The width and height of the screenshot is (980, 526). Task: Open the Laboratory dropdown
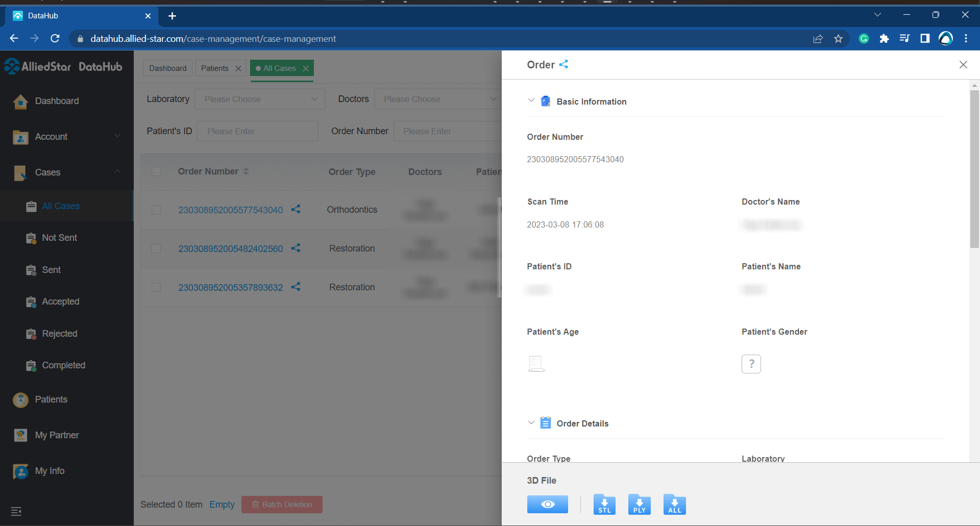point(259,99)
